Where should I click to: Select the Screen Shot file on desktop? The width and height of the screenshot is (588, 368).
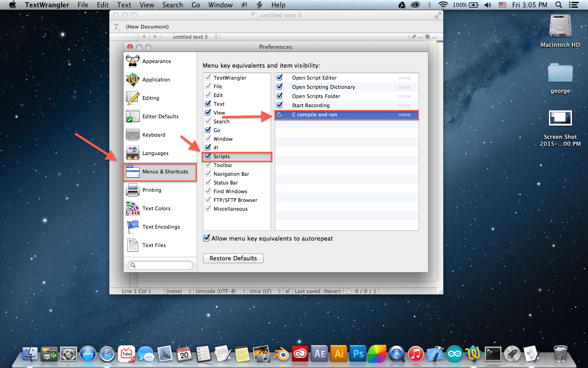point(560,128)
